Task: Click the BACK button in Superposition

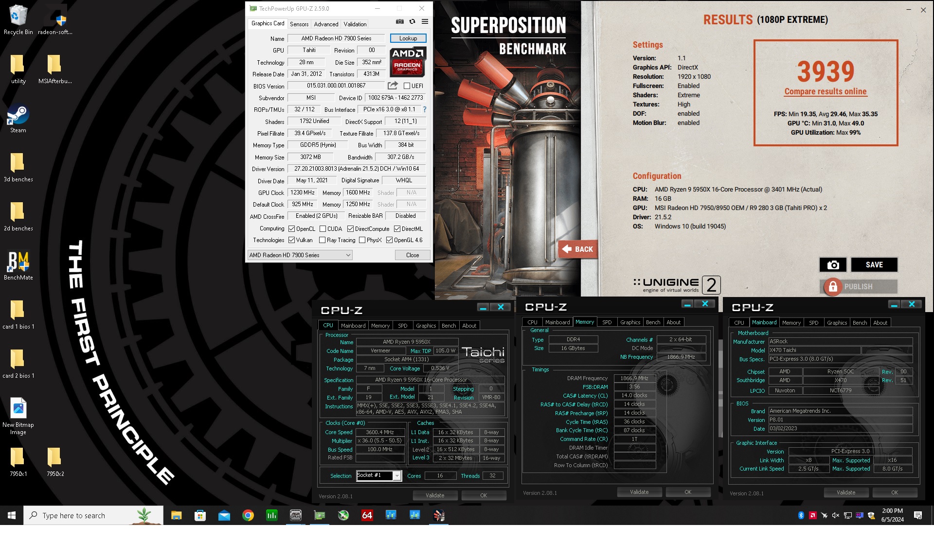Action: 577,249
